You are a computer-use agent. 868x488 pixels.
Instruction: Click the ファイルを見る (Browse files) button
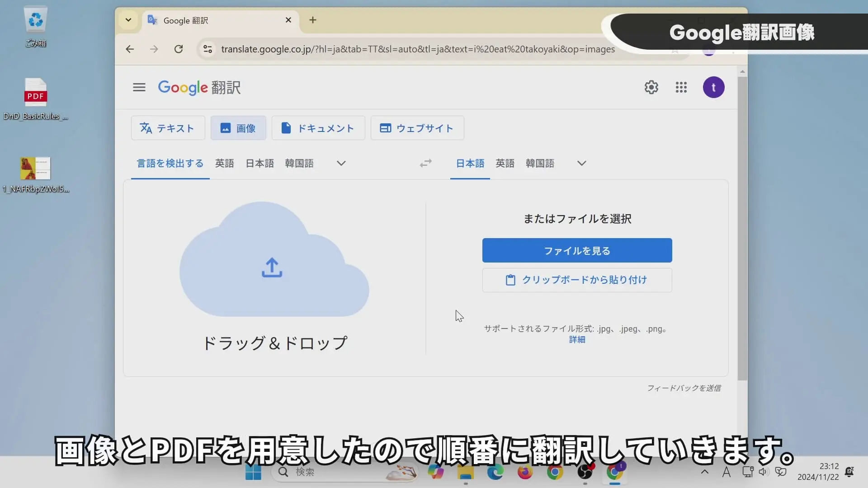[x=577, y=250]
